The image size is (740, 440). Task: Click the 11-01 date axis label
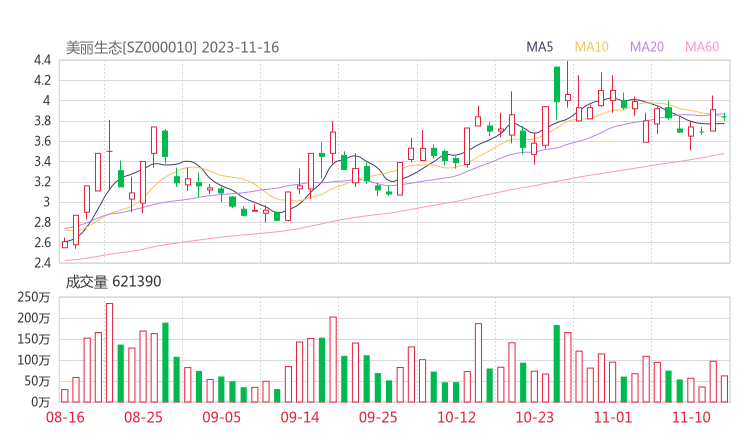(x=613, y=417)
